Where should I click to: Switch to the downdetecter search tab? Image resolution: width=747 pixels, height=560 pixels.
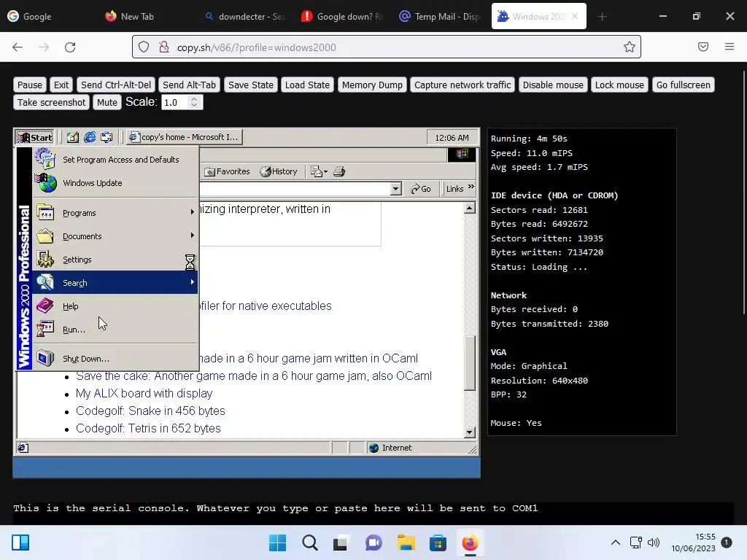pyautogui.click(x=244, y=16)
